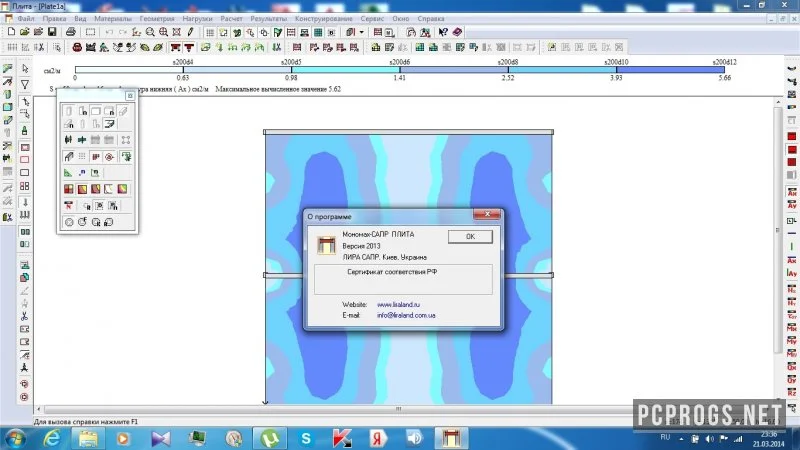Click the RU language indicator in tray
The width and height of the screenshot is (800, 450).
[x=665, y=437]
